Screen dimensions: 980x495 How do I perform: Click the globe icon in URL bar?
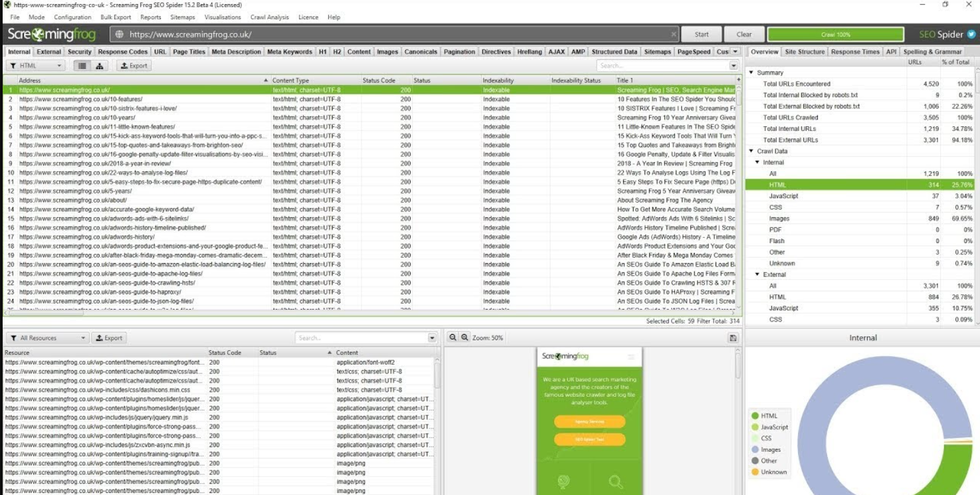pyautogui.click(x=120, y=35)
